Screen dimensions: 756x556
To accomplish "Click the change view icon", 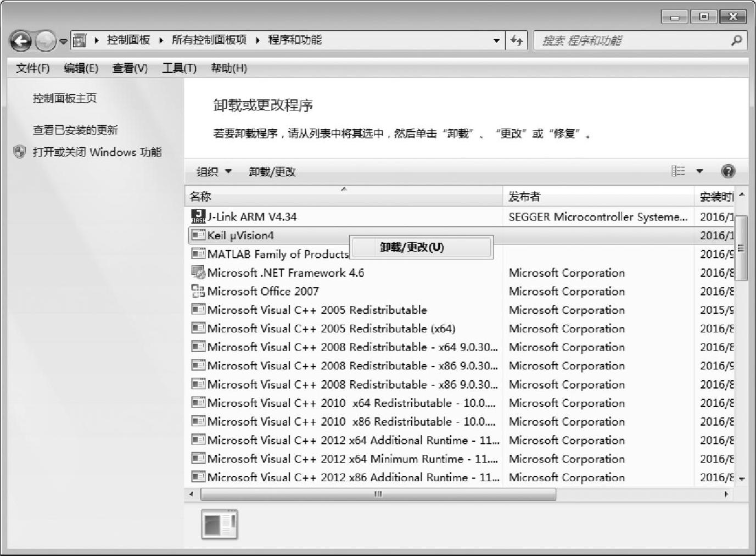I will click(679, 171).
